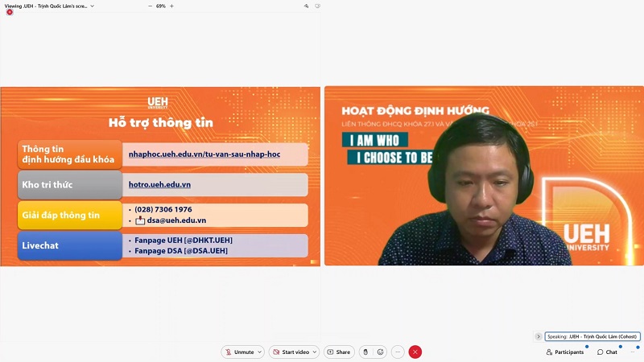The image size is (644, 362).
Task: Zoom out shared screen with minus button
Action: [150, 6]
